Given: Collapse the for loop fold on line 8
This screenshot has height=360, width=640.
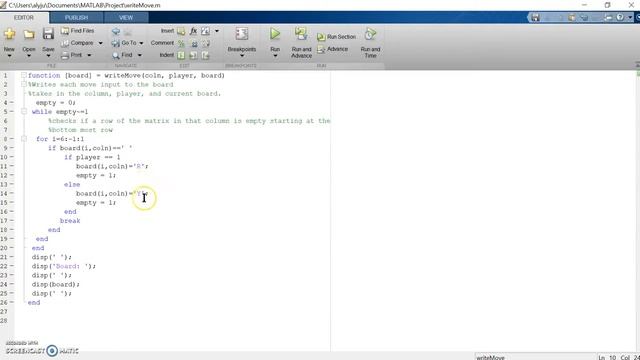Looking at the screenshot, I should pyautogui.click(x=24, y=139).
